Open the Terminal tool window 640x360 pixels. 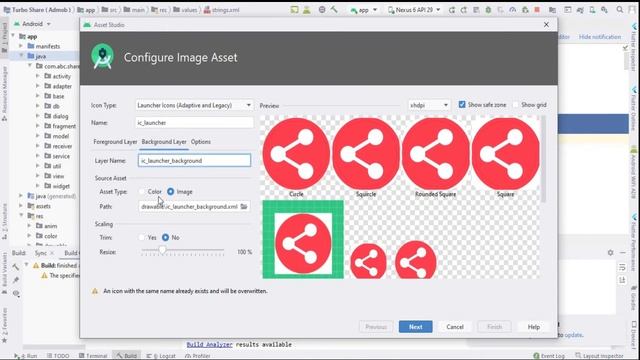(x=93, y=356)
